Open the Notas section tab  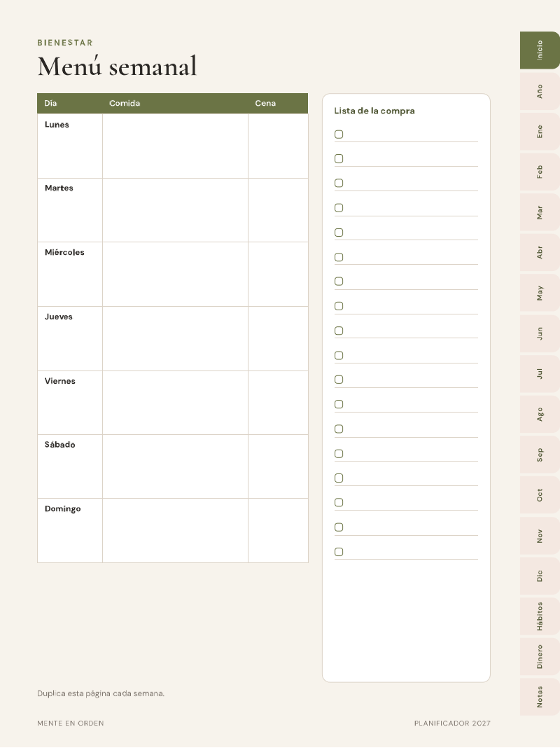click(540, 697)
